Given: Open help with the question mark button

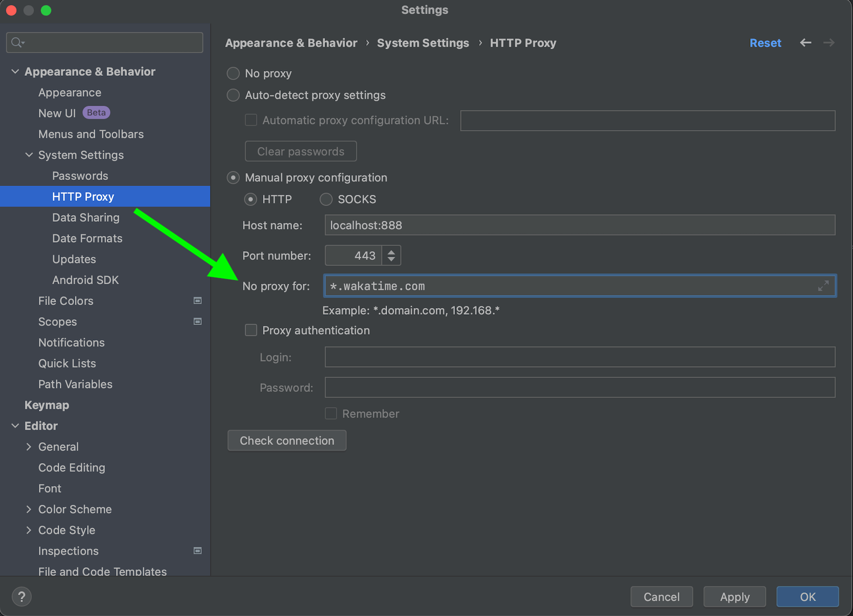Looking at the screenshot, I should tap(21, 597).
